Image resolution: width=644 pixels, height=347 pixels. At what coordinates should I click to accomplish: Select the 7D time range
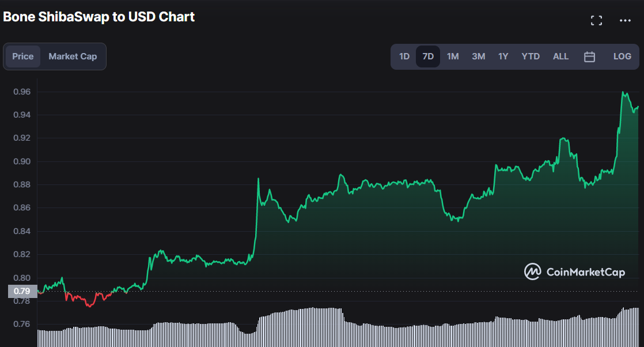click(x=428, y=56)
